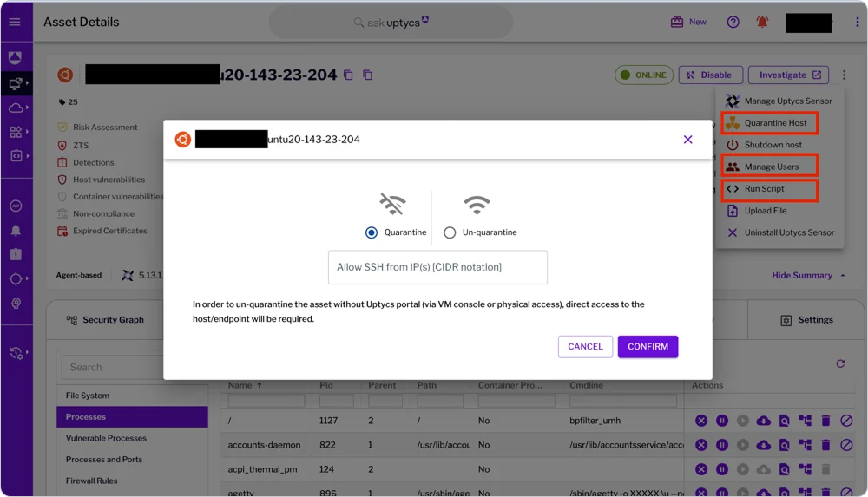Sort the table by Name column

(x=246, y=385)
